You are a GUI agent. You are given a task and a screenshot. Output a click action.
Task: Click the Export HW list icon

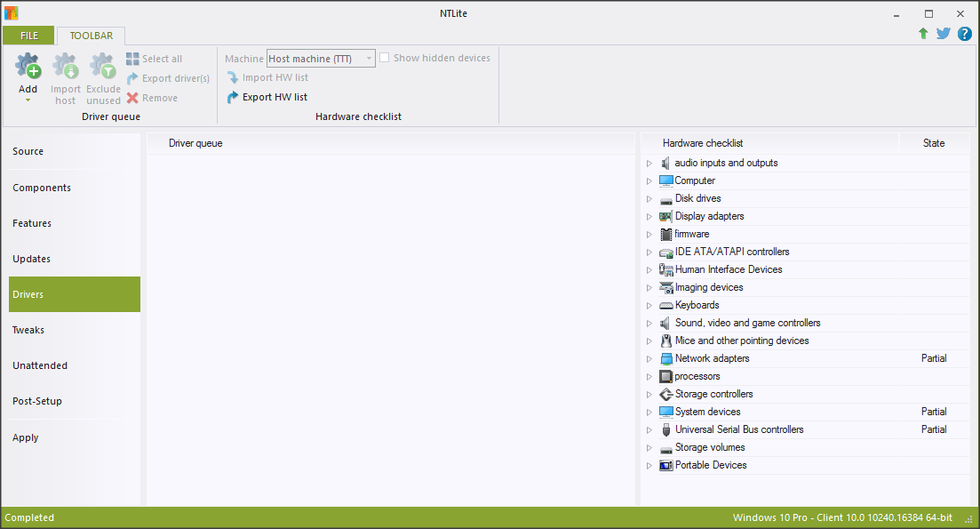tap(234, 97)
